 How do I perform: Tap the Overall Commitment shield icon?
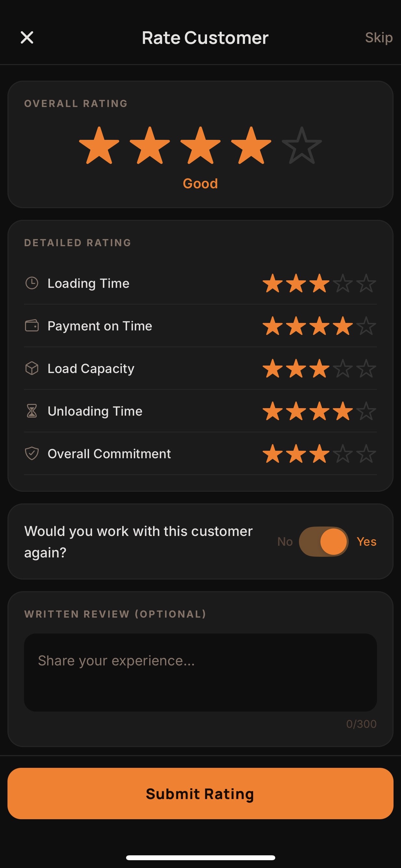click(32, 454)
